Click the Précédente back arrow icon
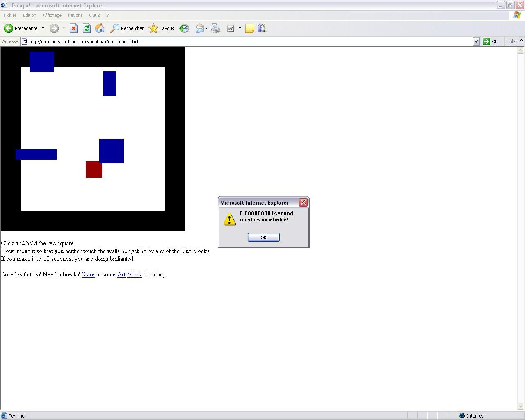Screen dimensions: 525x420 (9, 28)
